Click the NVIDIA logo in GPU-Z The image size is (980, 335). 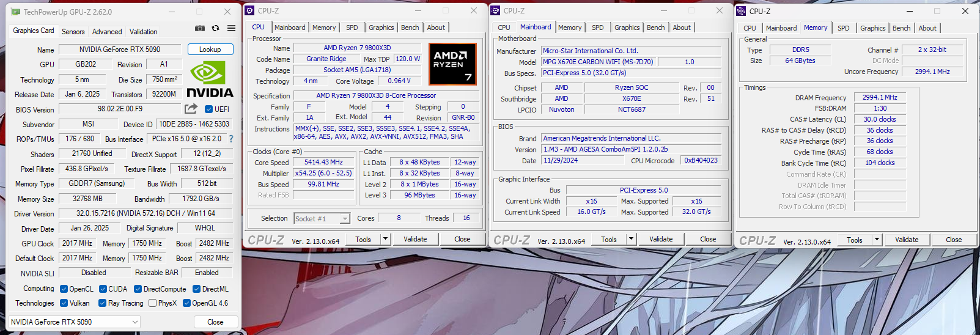pos(210,80)
